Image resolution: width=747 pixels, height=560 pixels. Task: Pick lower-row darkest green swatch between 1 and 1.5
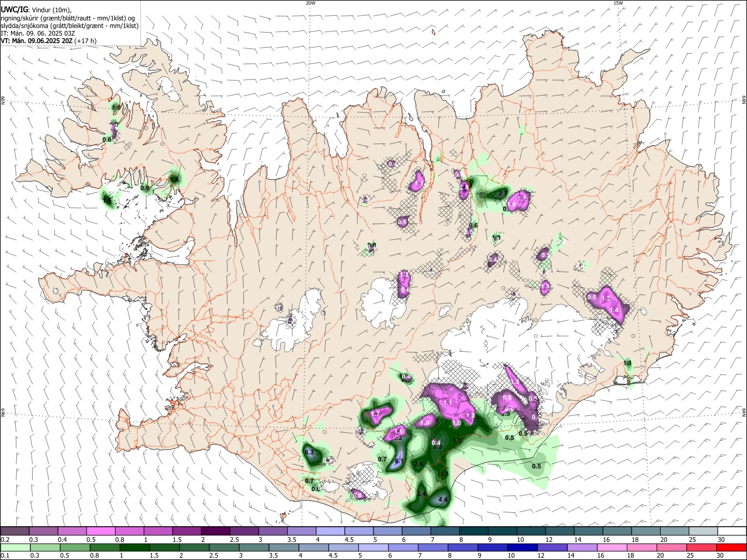pyautogui.click(x=135, y=547)
